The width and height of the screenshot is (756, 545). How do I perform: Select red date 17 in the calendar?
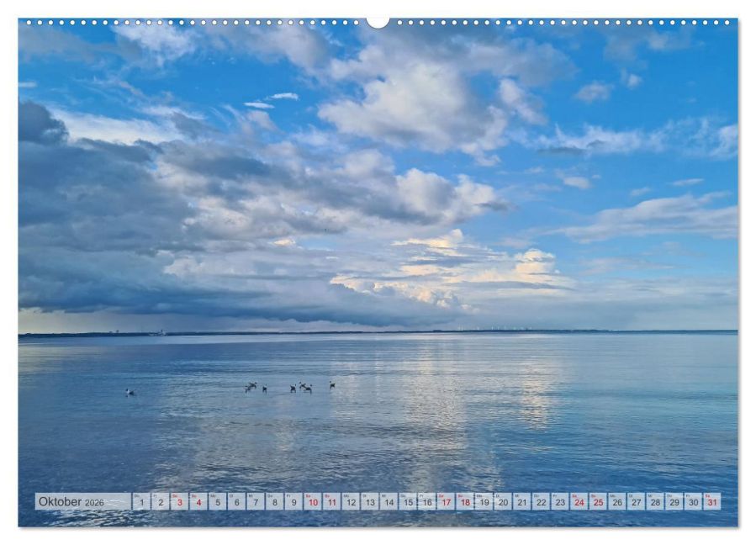tap(446, 502)
